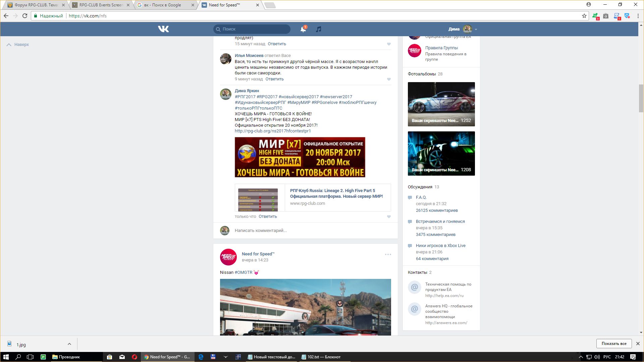Image resolution: width=644 pixels, height=362 pixels.
Task: Click Windows Start button
Action: (x=6, y=357)
